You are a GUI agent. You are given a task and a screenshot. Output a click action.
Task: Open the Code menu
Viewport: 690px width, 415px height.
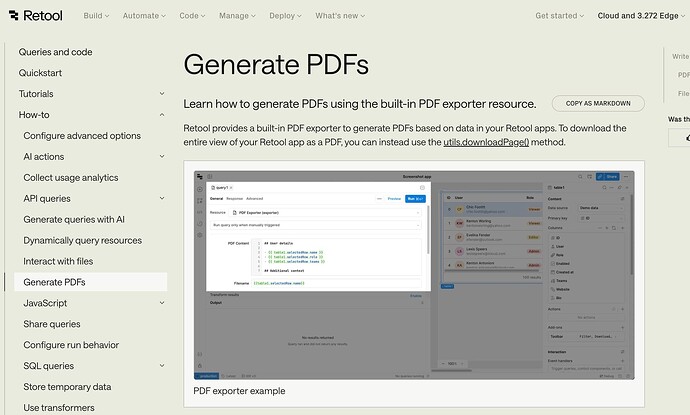tap(192, 16)
